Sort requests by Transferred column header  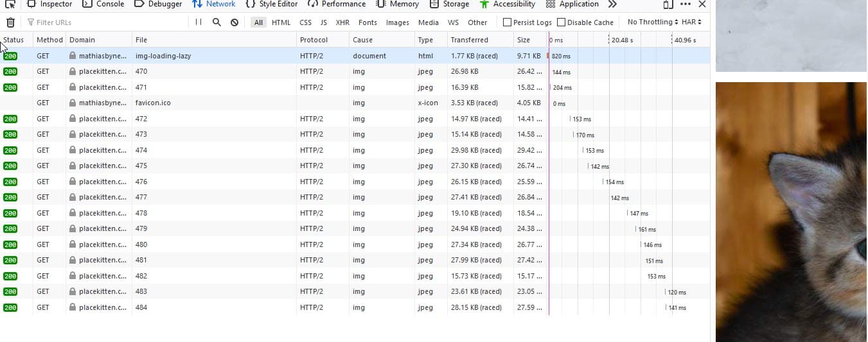tap(469, 40)
